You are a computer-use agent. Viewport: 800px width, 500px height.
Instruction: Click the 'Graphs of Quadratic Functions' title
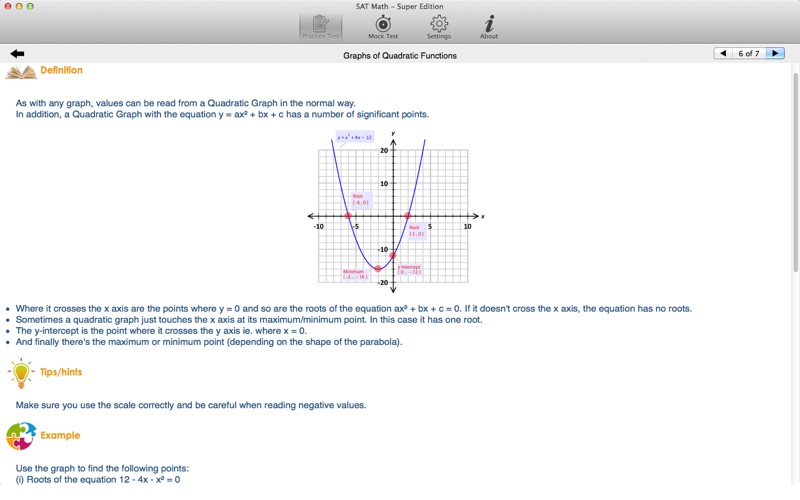[x=399, y=56]
